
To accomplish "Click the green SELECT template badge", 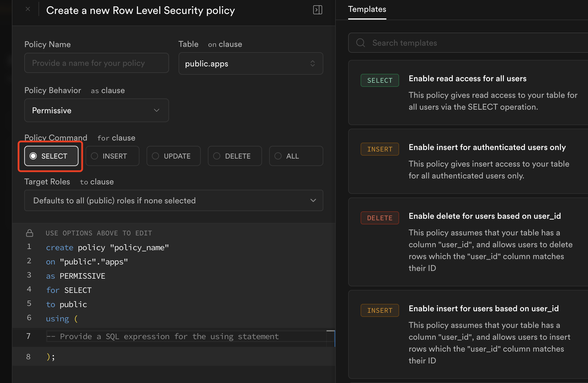I will pyautogui.click(x=380, y=80).
